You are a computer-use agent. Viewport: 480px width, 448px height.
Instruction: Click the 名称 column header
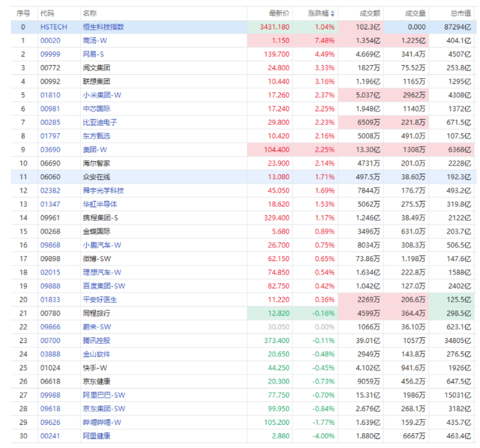[x=90, y=13]
